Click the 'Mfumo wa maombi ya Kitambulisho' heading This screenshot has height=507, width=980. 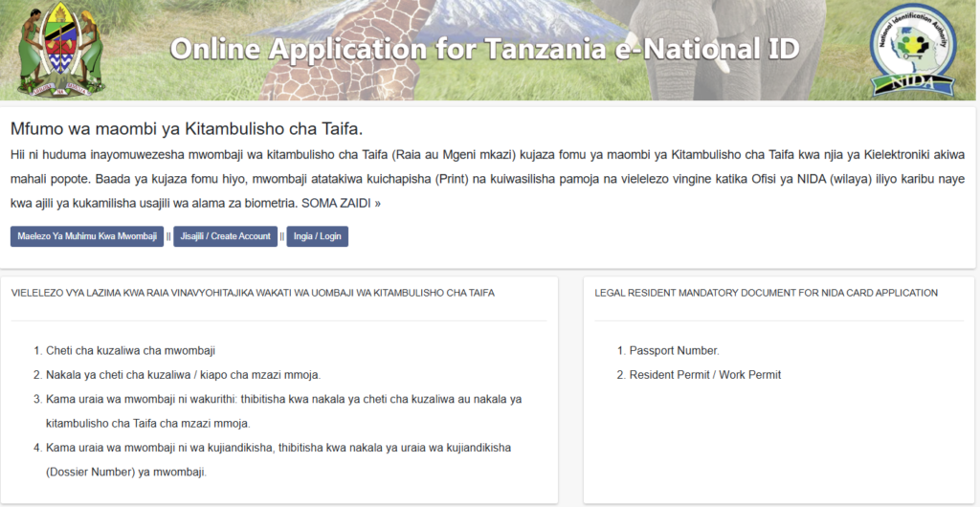coord(187,129)
